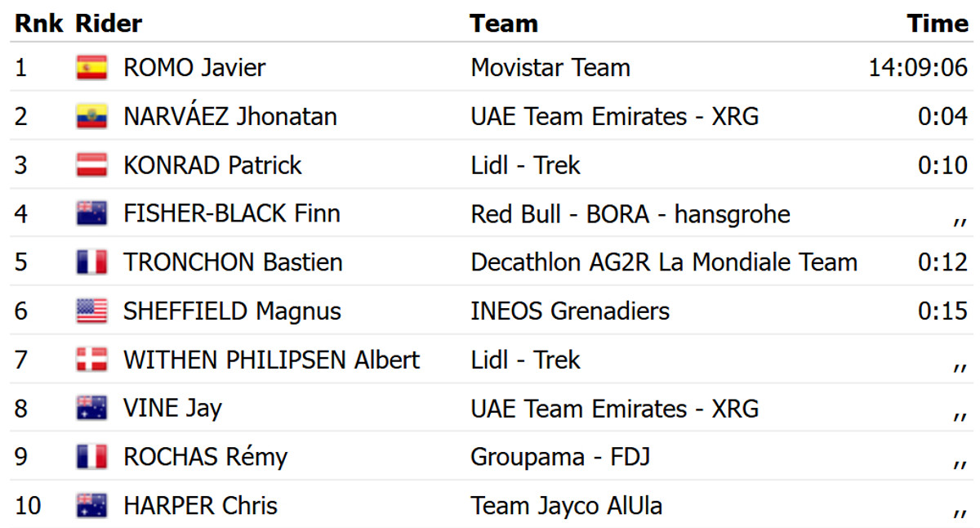
Task: Click the Australia flag beside HARPER Chris
Action: [x=91, y=506]
